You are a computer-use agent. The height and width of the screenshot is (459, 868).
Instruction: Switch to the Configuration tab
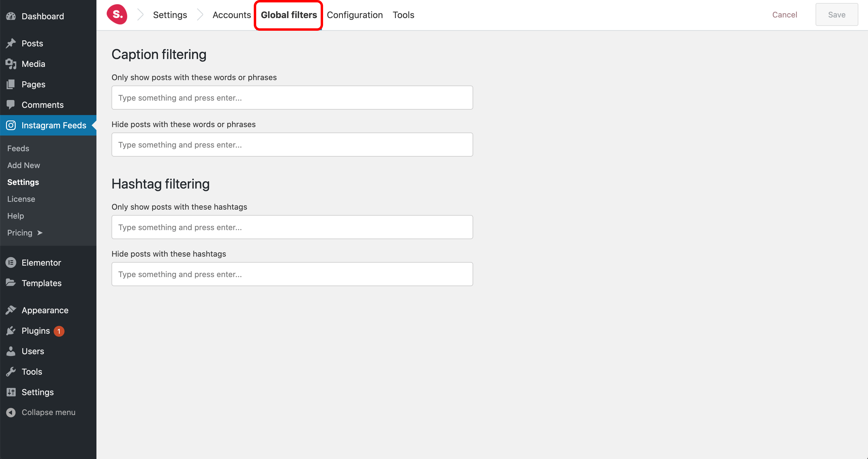click(354, 15)
